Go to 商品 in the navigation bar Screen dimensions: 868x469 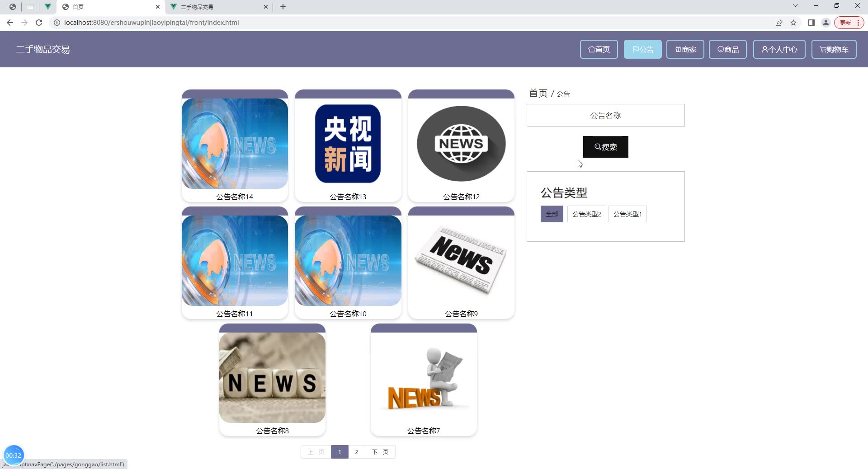[728, 49]
